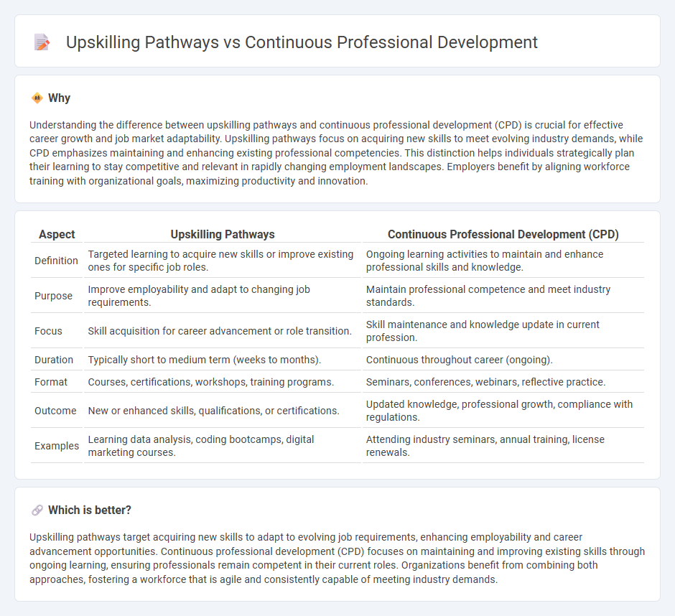Select the Format row label
Viewport: 675px width, 616px height.
tap(51, 382)
